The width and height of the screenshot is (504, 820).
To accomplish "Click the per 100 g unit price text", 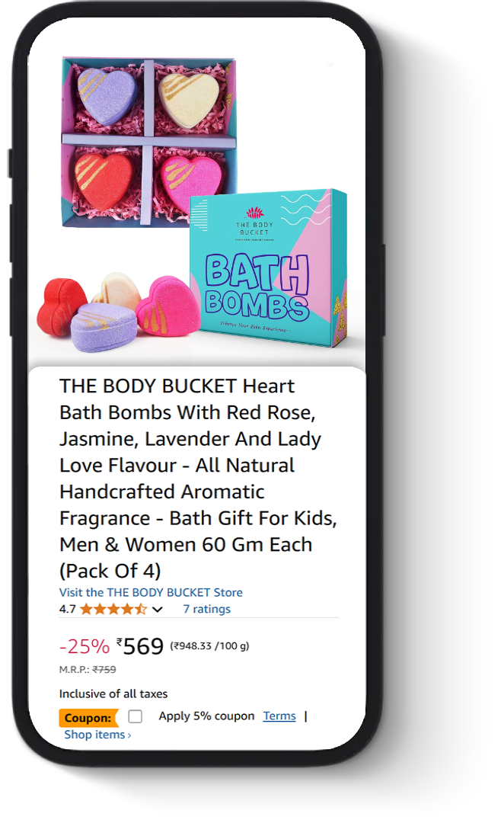I will (209, 645).
